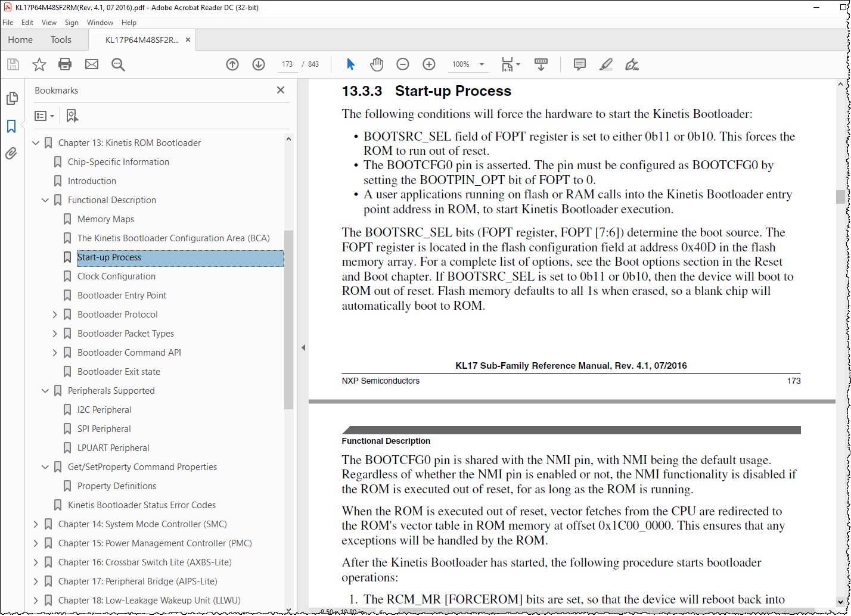This screenshot has height=616, width=851.
Task: Select the Hand pan tool
Action: coord(377,64)
